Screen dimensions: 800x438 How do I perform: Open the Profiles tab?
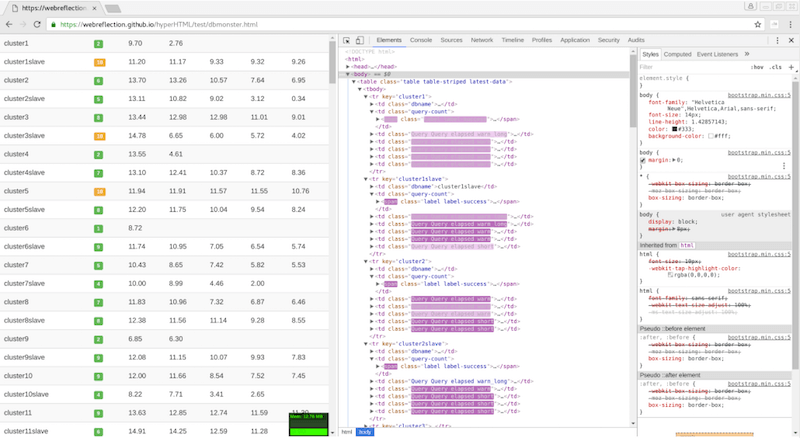(x=542, y=40)
